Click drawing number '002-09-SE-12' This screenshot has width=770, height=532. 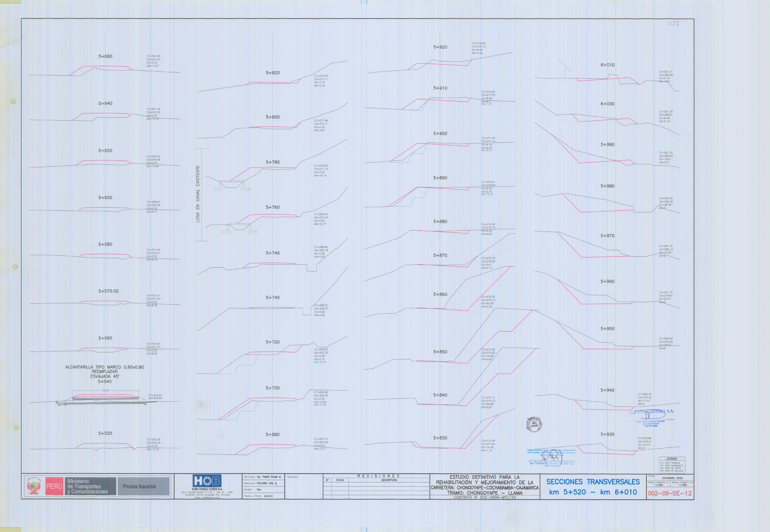tap(670, 493)
